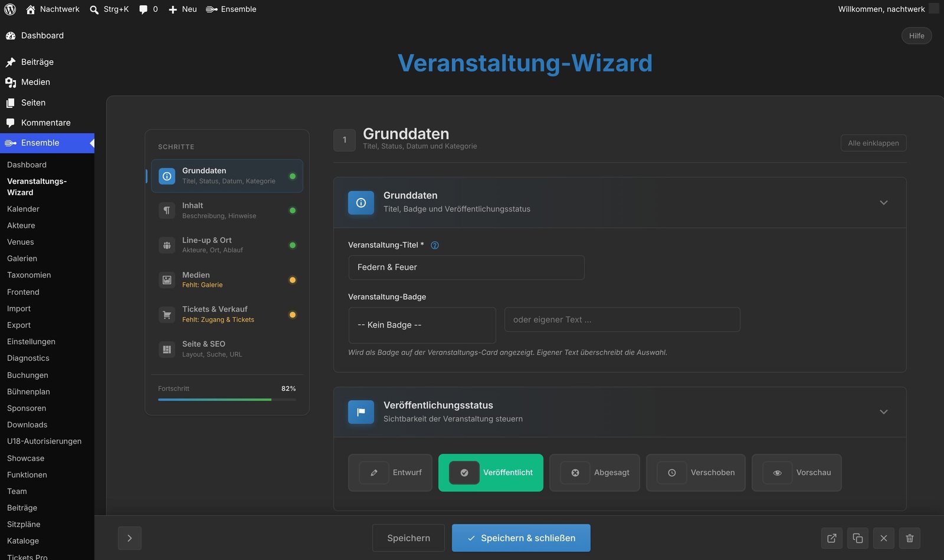Select the Veröffentlicht status option
Image resolution: width=944 pixels, height=560 pixels.
(x=491, y=473)
